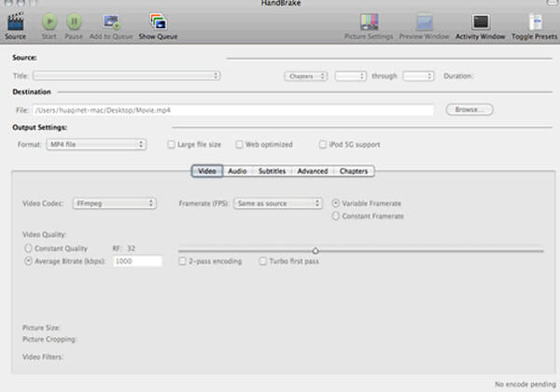Image resolution: width=560 pixels, height=392 pixels.
Task: Open the Format MP4 file dropdown
Action: (x=96, y=145)
